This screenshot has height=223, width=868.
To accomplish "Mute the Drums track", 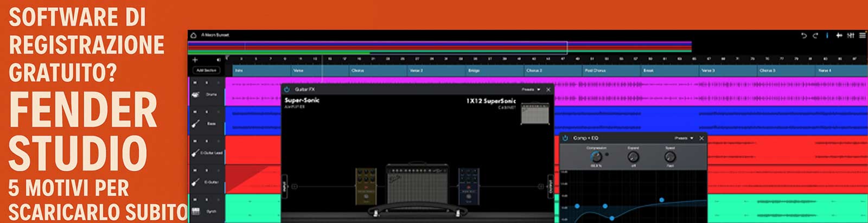I will pyautogui.click(x=195, y=83).
